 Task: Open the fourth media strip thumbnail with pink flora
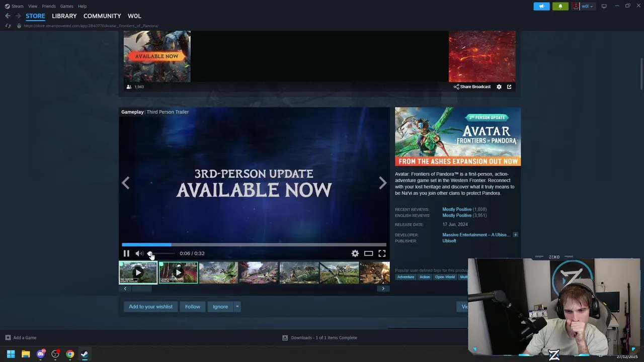coord(259,273)
